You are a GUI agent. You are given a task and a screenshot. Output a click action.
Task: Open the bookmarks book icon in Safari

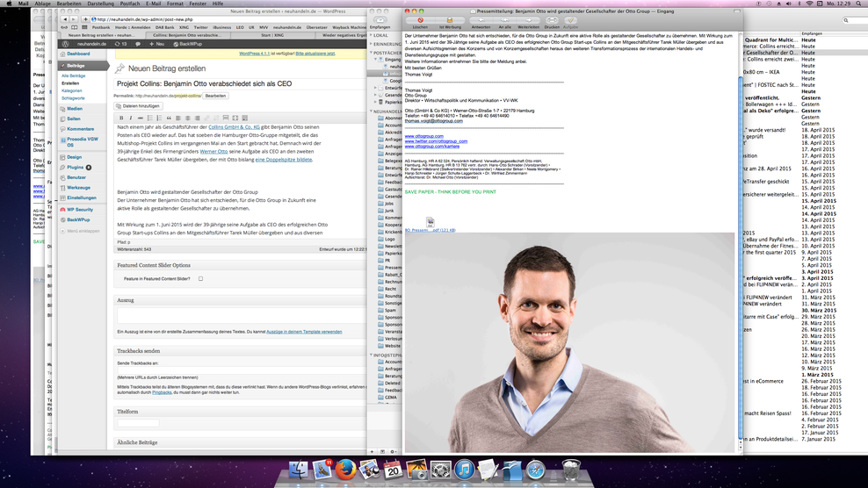74,27
